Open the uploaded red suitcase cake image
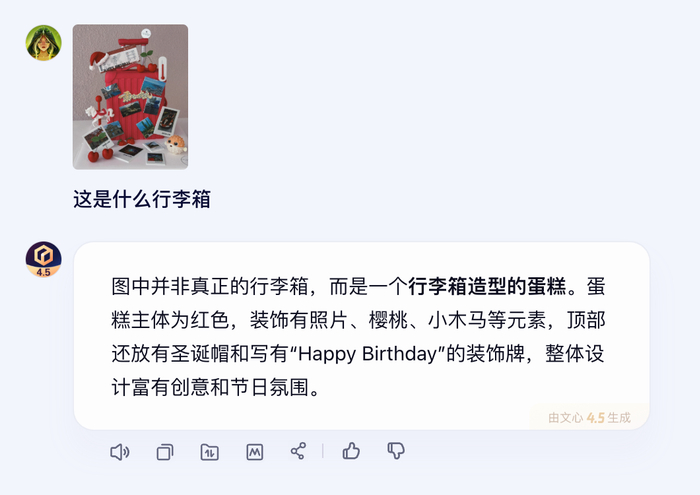Screen dimensions: 700x495 tap(130, 97)
